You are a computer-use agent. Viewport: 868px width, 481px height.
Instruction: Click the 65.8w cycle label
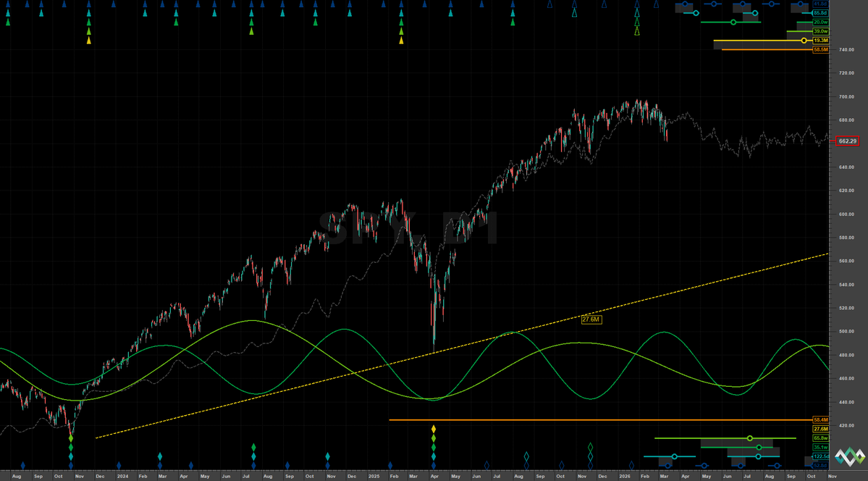pyautogui.click(x=819, y=438)
